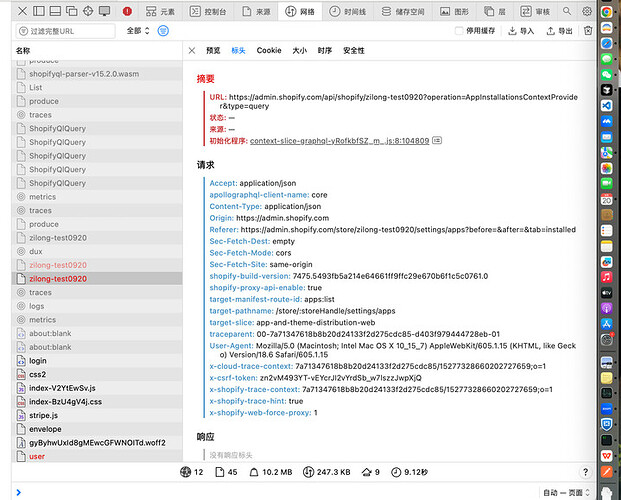Open the help question mark button
The image size is (621, 500).
585,472
